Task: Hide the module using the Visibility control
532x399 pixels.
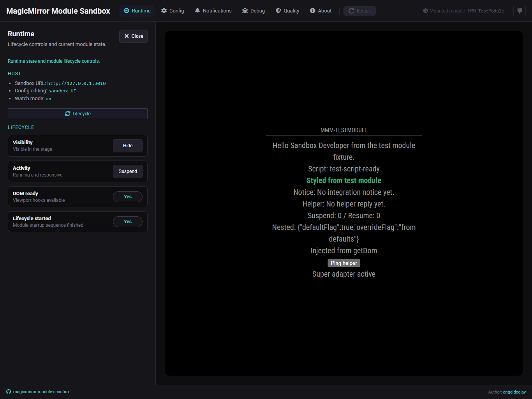Action: click(128, 146)
